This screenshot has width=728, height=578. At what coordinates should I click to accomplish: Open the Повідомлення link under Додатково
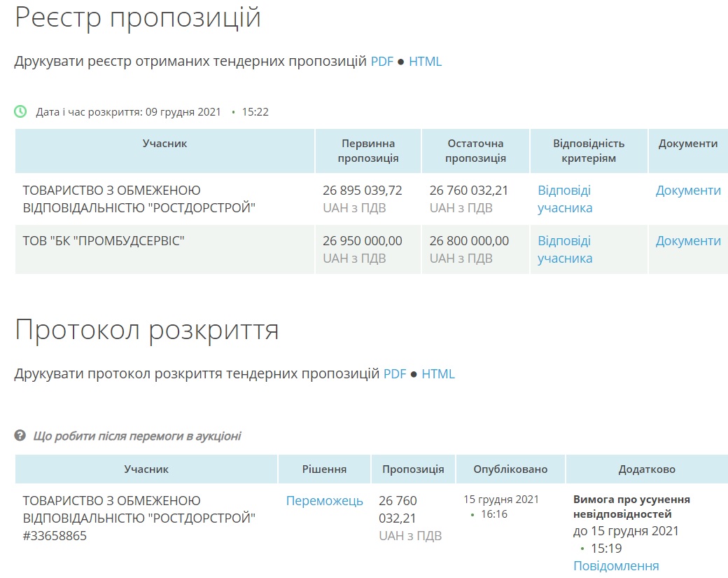coord(616,566)
